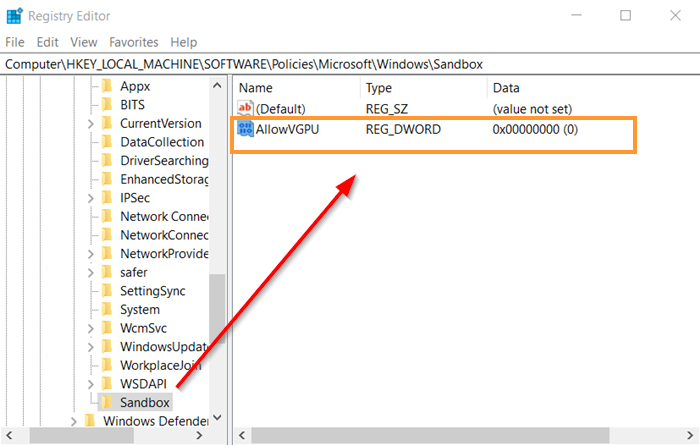The width and height of the screenshot is (700, 445).
Task: Select the (Default) value name
Action: [x=281, y=109]
